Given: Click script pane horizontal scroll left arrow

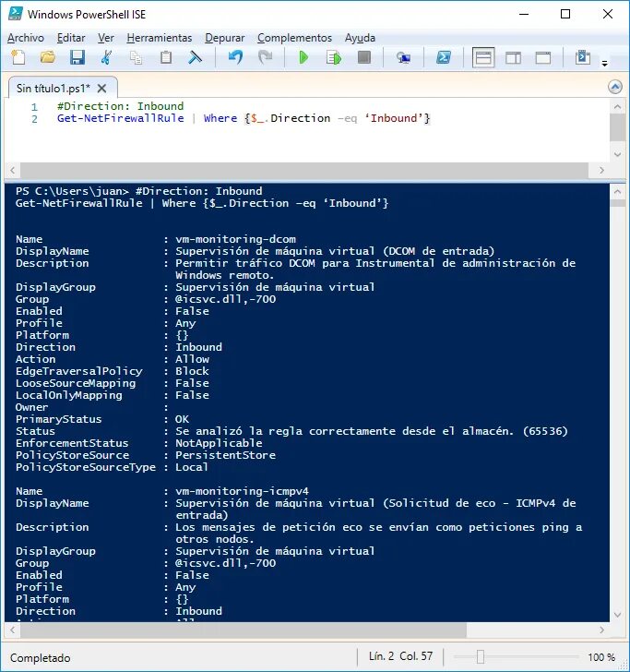Looking at the screenshot, I should coord(12,170).
